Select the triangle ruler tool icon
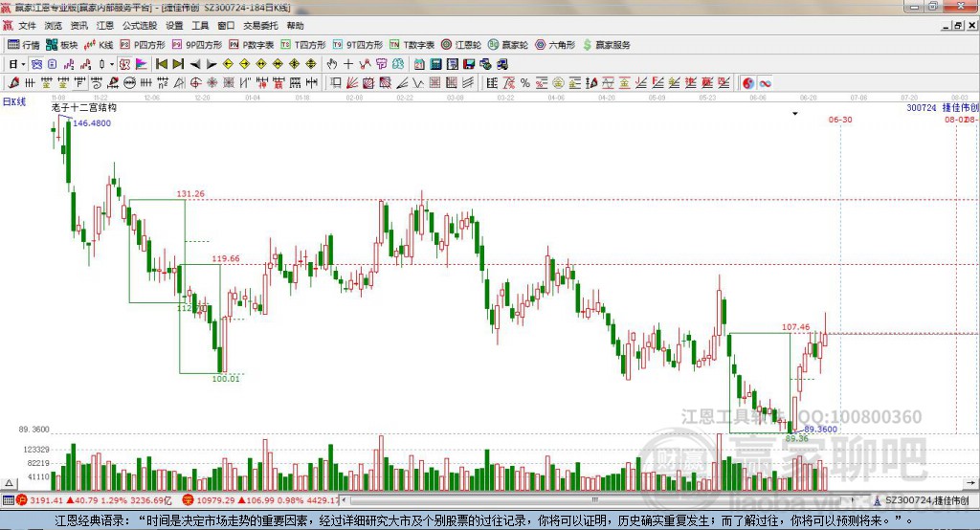The height and width of the screenshot is (530, 980). (179, 82)
